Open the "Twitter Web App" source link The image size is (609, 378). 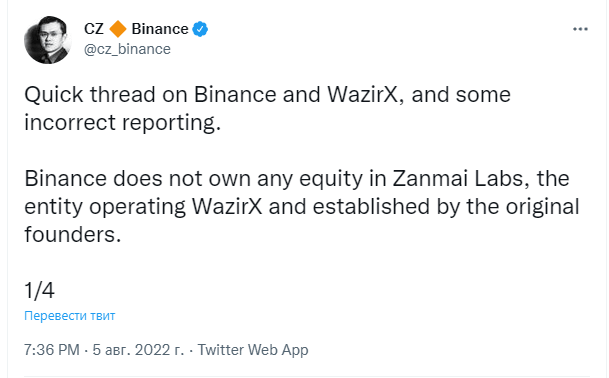253,350
